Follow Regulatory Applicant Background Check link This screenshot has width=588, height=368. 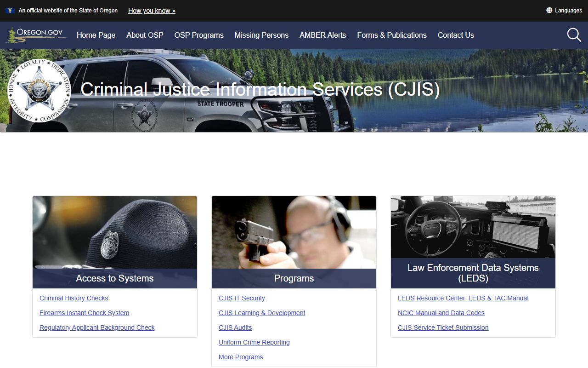click(x=97, y=328)
